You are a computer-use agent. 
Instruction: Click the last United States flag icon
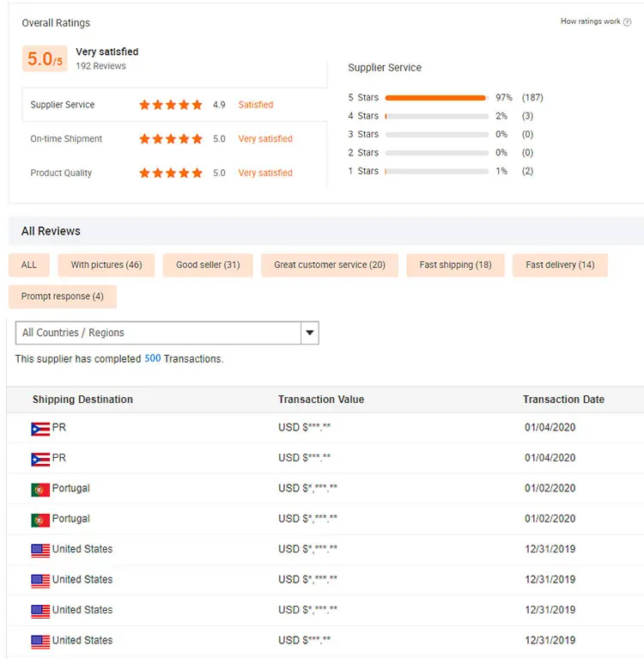pos(40,641)
